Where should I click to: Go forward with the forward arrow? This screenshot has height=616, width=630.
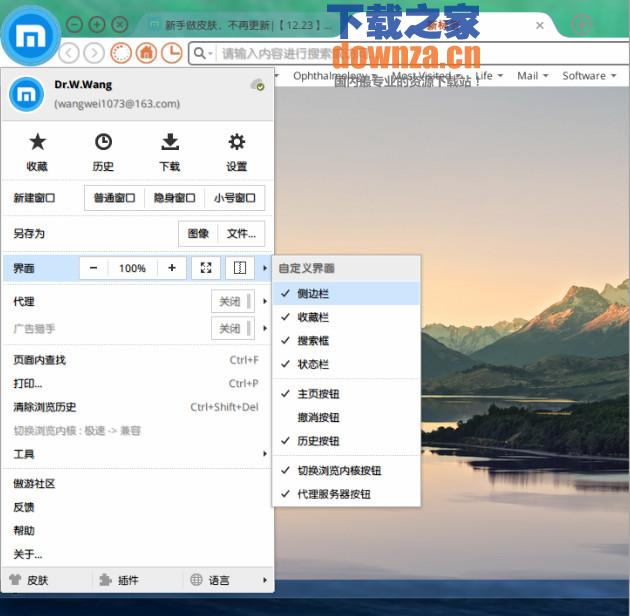[94, 53]
